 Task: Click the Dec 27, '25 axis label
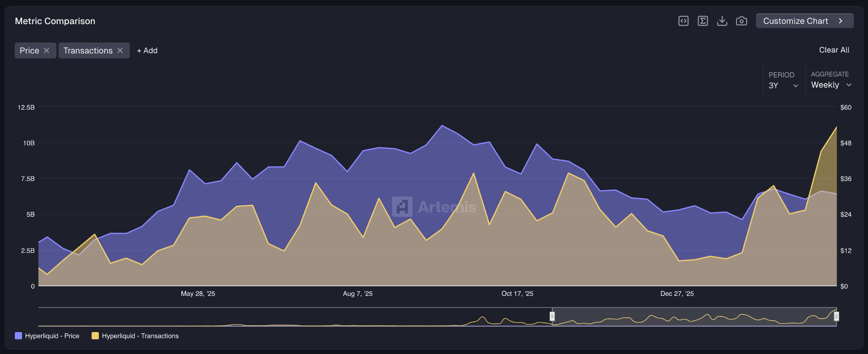point(677,293)
